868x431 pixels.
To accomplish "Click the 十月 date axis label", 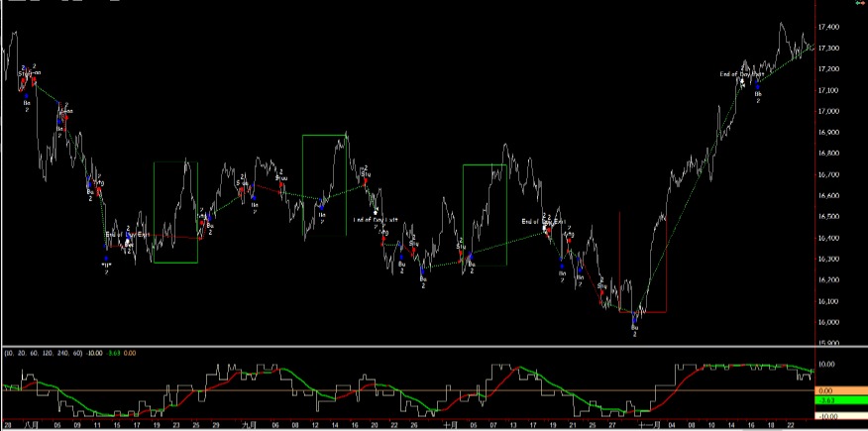I will point(449,424).
